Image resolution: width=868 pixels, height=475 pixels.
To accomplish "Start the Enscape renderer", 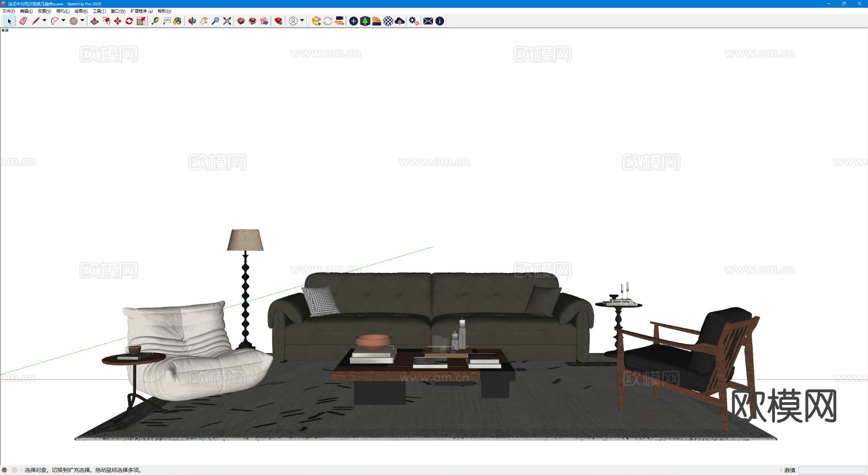I will [316, 21].
